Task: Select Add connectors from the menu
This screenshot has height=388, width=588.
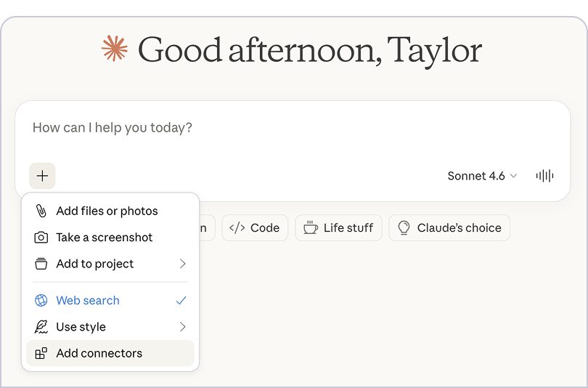Action: 99,354
